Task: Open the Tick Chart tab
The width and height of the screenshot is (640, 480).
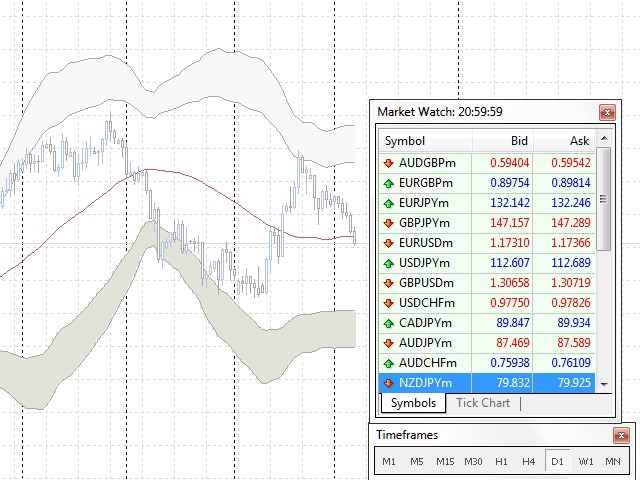Action: [x=483, y=403]
